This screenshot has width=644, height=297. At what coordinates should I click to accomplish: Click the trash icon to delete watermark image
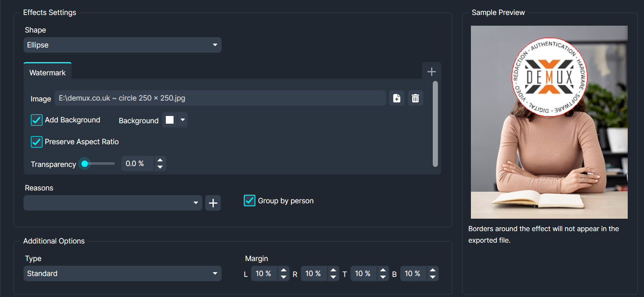click(x=415, y=98)
